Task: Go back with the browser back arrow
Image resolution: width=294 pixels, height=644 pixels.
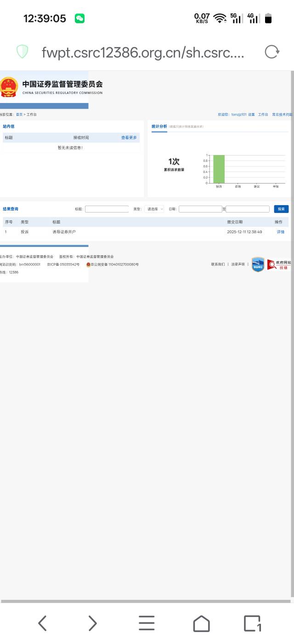Action: (x=42, y=623)
